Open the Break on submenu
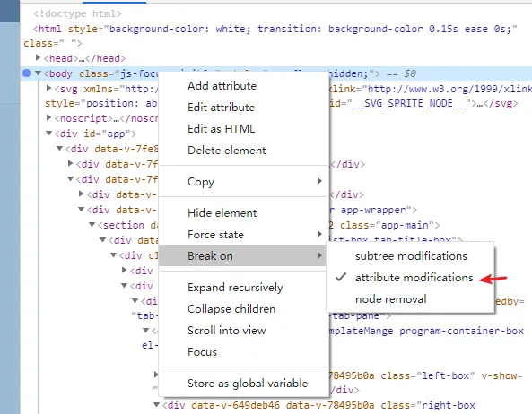Screen dimensions: 532x414 pos(243,255)
